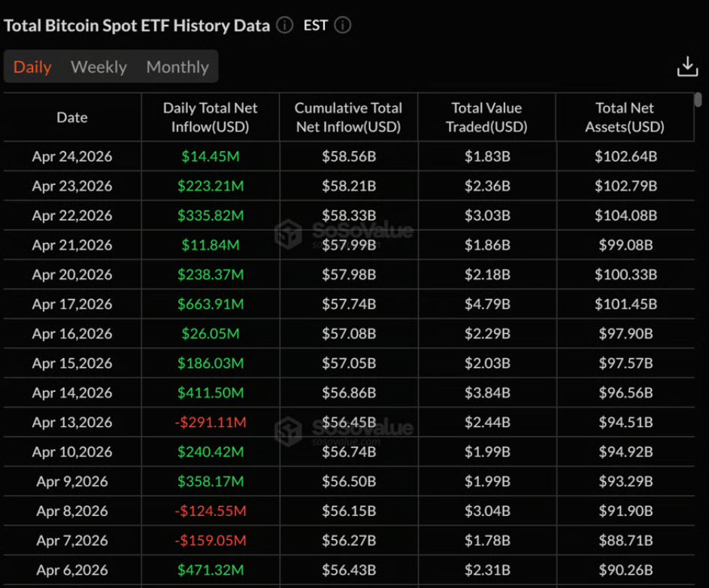
Task: Click the EST timezone label
Action: coord(316,26)
